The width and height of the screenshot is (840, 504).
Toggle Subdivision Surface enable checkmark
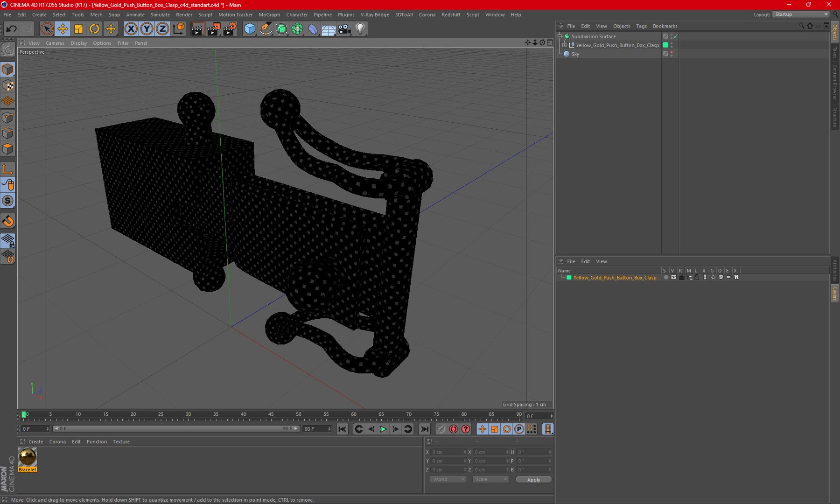pyautogui.click(x=675, y=36)
